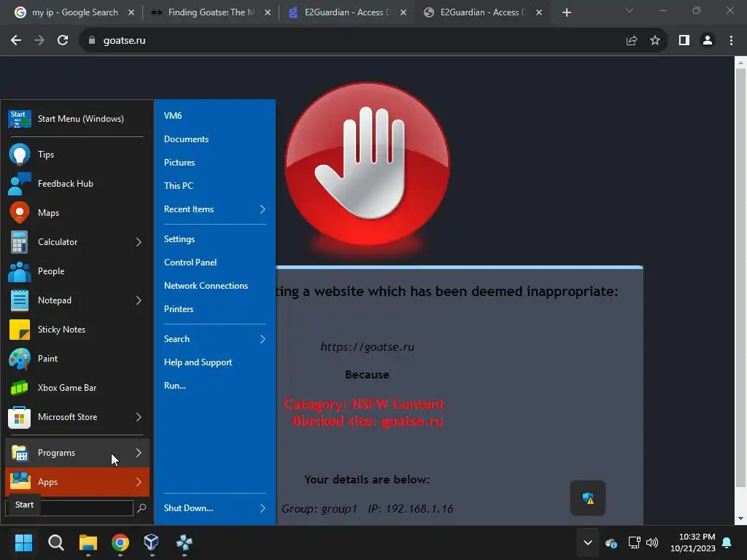747x560 pixels.
Task: Open VirtualBox cube icon on taskbar
Action: [152, 542]
